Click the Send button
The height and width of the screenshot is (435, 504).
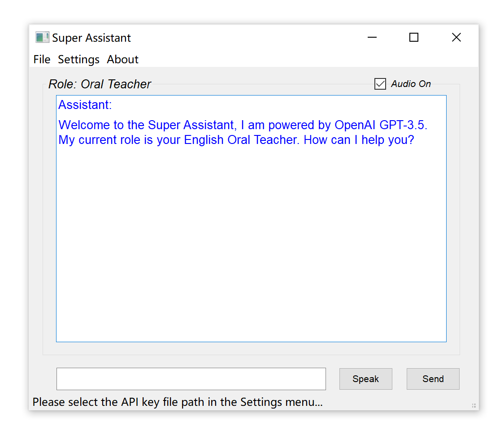[433, 379]
